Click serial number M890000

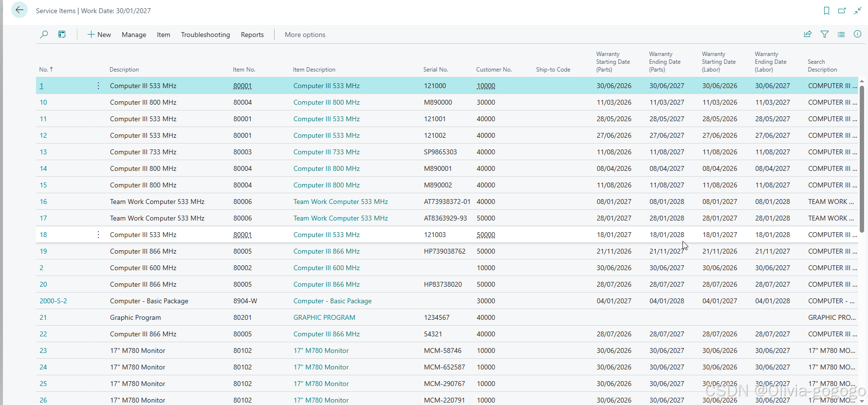point(438,102)
